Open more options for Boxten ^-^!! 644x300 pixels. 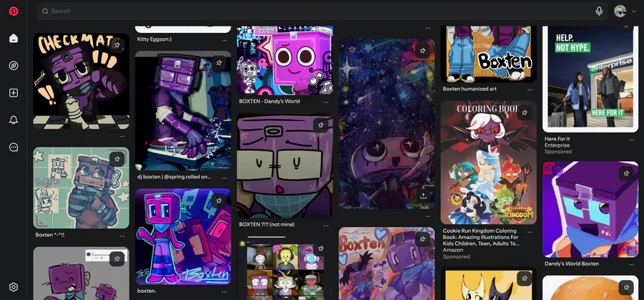tap(122, 236)
